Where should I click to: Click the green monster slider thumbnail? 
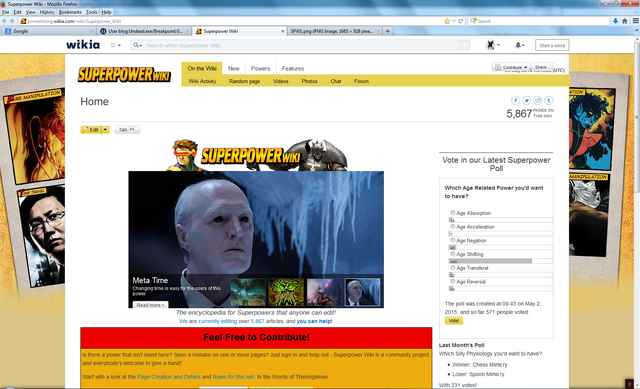pyautogui.click(x=286, y=292)
